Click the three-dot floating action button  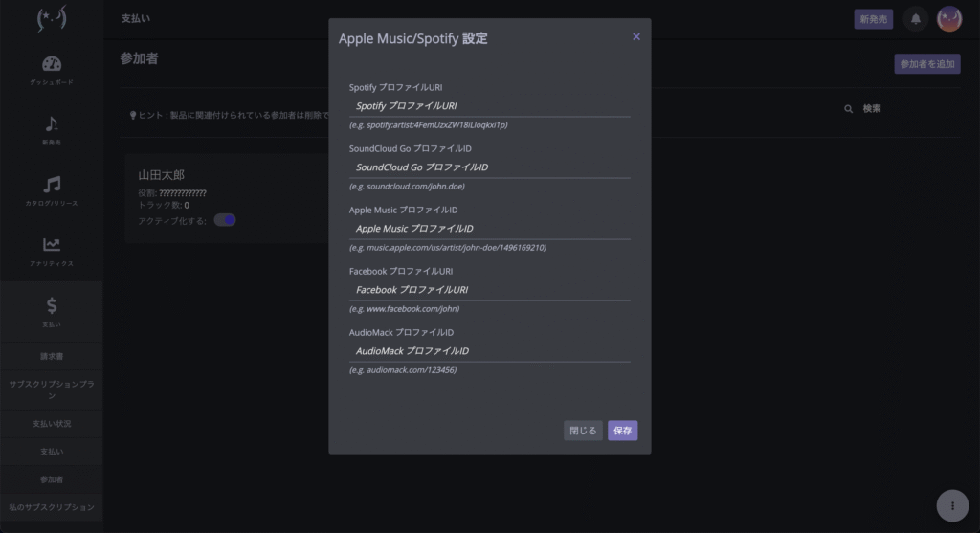pyautogui.click(x=952, y=505)
